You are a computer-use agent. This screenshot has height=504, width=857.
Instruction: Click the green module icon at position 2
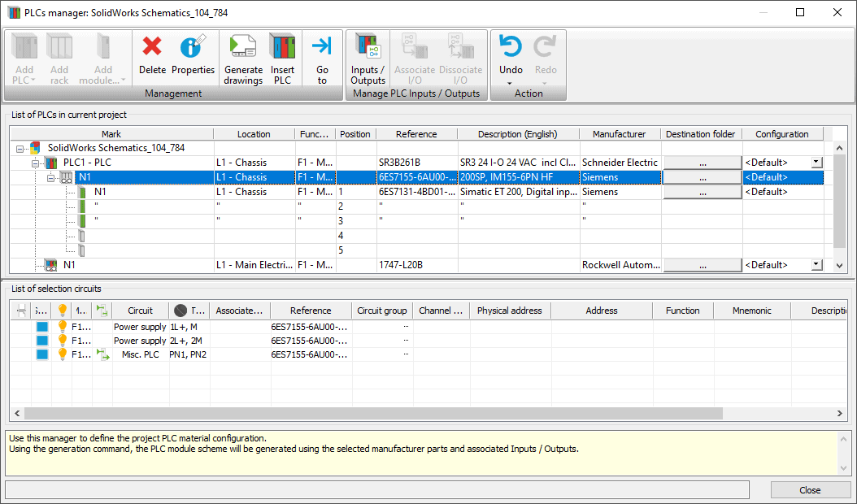[x=82, y=206]
